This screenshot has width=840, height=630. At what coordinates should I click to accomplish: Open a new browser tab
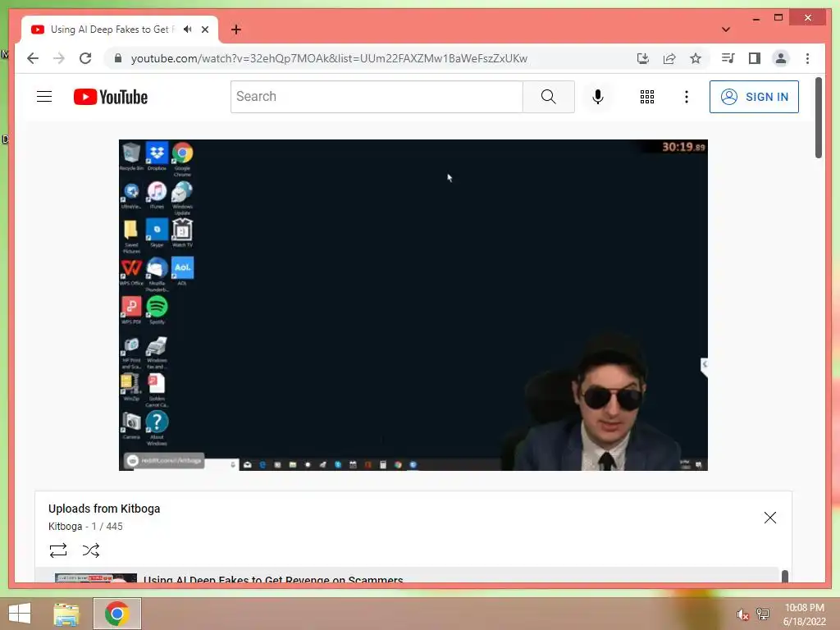[x=235, y=30]
